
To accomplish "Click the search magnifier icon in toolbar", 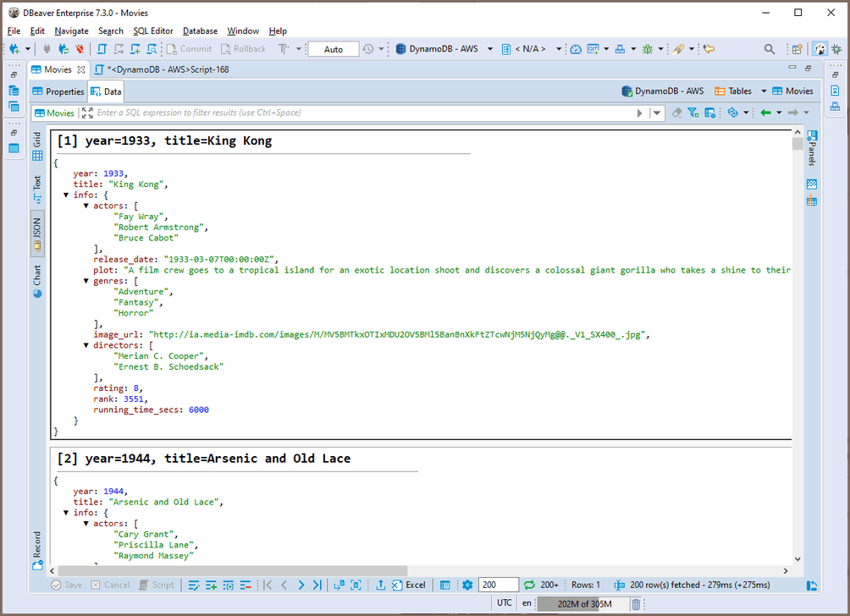I will click(769, 49).
